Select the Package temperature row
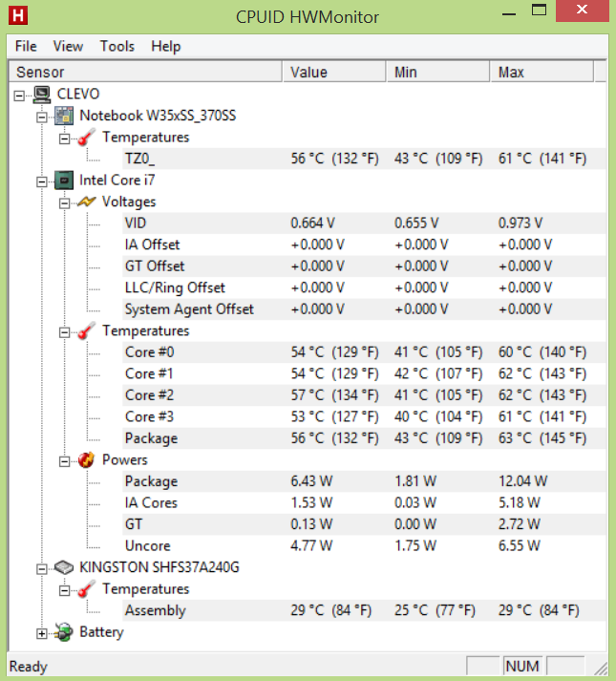Screen dimensions: 616x681 (x=365, y=438)
